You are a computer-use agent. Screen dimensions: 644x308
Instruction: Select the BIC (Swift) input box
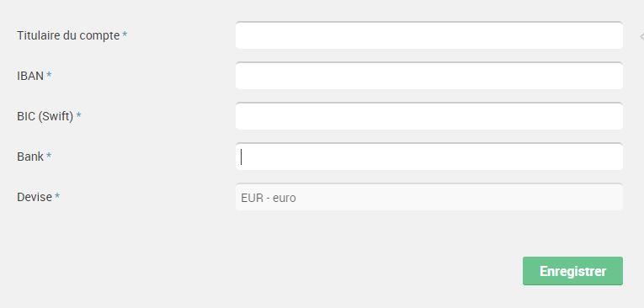click(429, 116)
